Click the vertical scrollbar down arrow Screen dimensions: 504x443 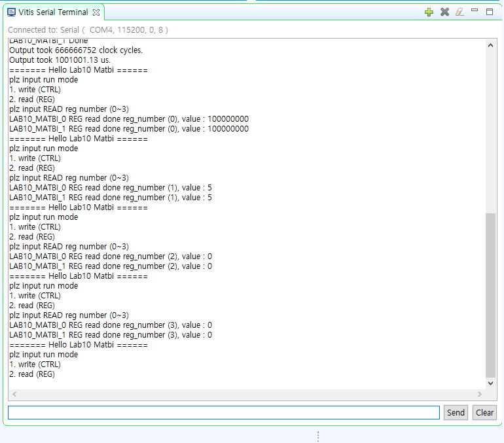[490, 383]
